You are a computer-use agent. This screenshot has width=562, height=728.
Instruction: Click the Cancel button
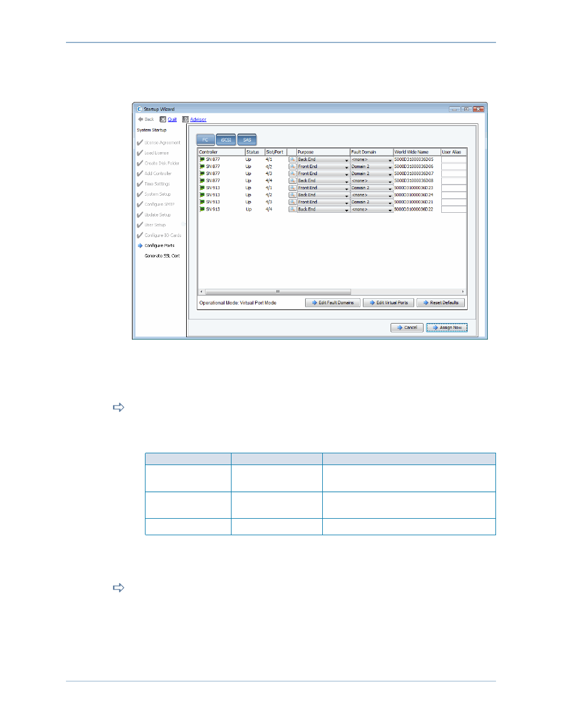pos(406,327)
